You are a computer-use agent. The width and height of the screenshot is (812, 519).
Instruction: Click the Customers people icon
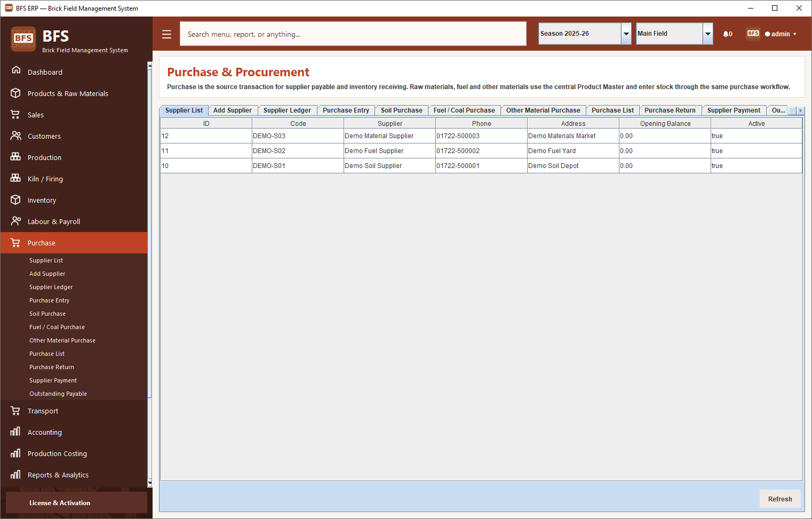click(x=15, y=135)
